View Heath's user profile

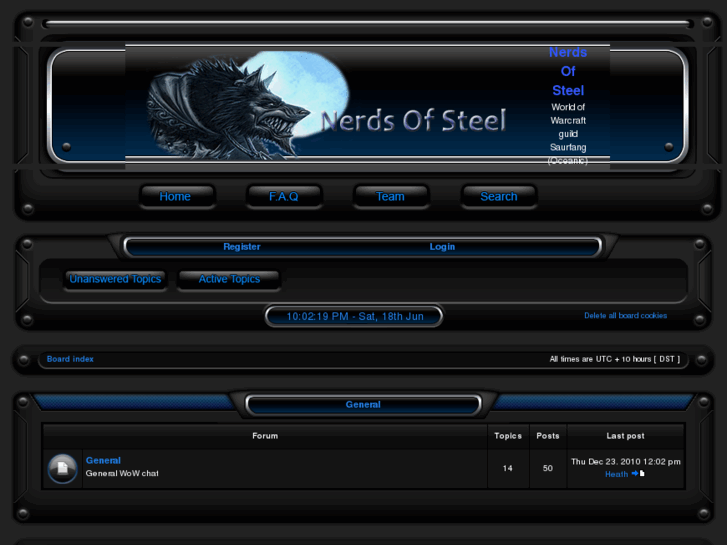[x=617, y=474]
